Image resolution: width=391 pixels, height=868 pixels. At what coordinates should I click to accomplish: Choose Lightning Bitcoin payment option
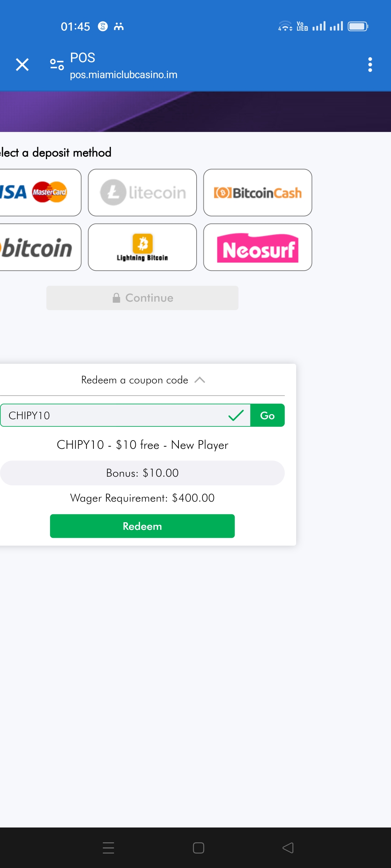(142, 247)
